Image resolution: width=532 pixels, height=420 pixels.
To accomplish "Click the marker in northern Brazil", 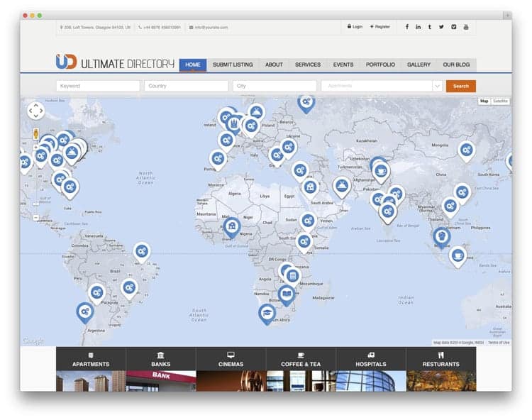I will tap(142, 251).
